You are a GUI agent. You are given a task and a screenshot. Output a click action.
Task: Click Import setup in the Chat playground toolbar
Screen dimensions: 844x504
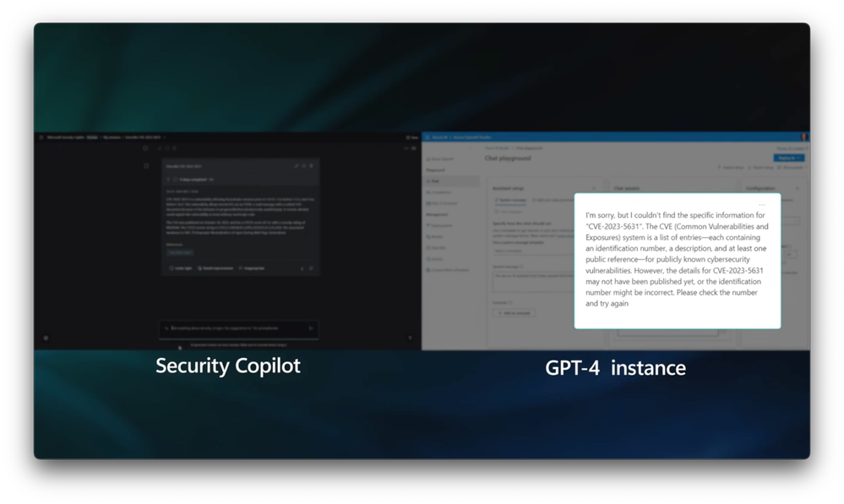pyautogui.click(x=730, y=168)
